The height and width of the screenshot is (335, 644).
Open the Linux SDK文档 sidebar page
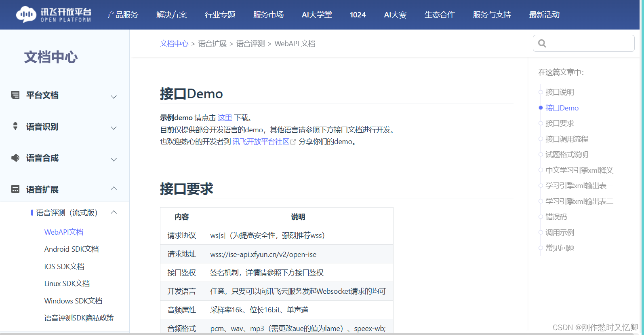[x=67, y=283]
